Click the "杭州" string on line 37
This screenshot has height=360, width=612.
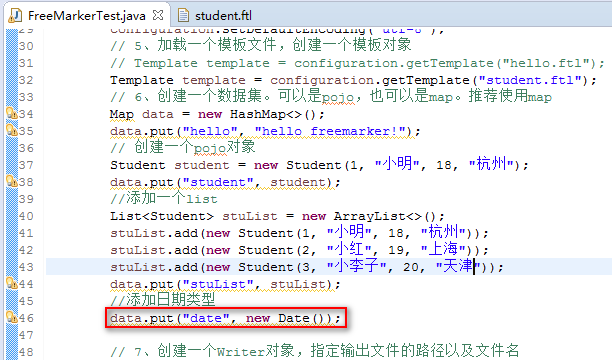(x=492, y=164)
